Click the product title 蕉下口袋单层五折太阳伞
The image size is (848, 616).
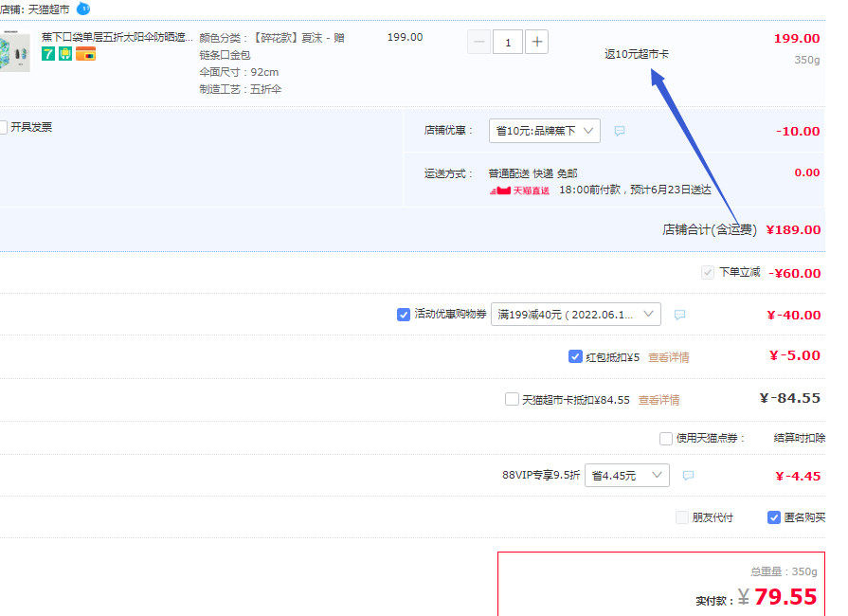[117, 37]
